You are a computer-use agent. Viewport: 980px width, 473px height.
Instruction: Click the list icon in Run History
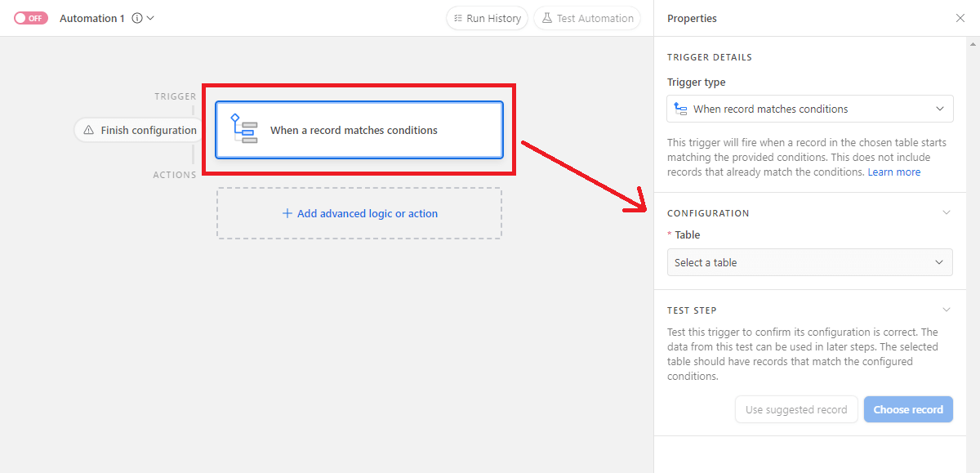pos(459,18)
